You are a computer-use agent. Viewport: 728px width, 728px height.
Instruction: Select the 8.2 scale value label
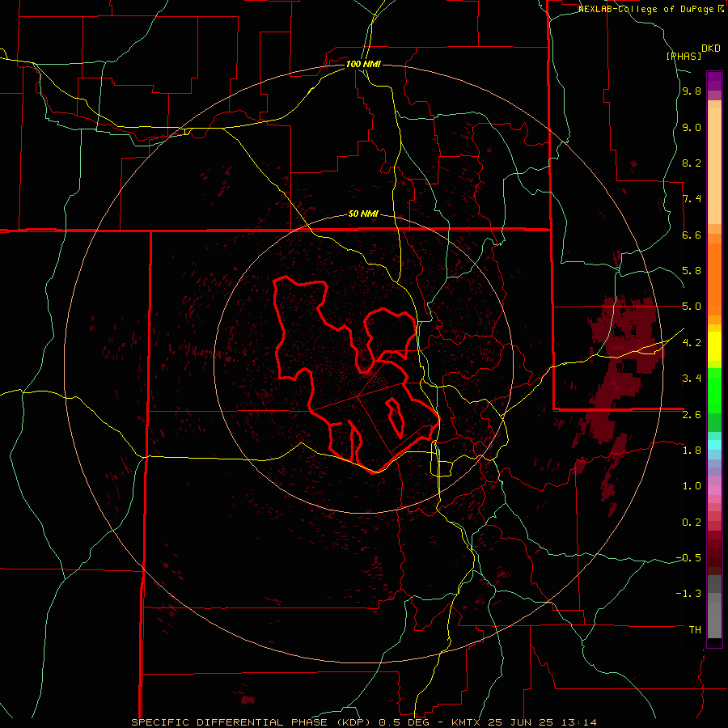click(692, 163)
